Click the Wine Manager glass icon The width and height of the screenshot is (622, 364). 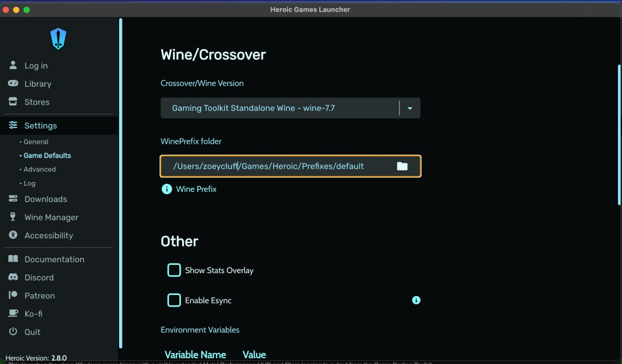coord(13,217)
